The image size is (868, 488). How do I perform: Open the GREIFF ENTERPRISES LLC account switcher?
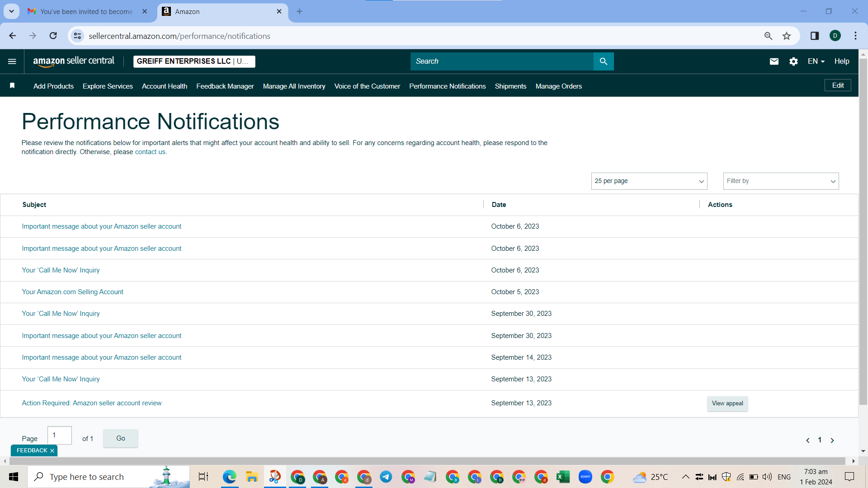194,61
